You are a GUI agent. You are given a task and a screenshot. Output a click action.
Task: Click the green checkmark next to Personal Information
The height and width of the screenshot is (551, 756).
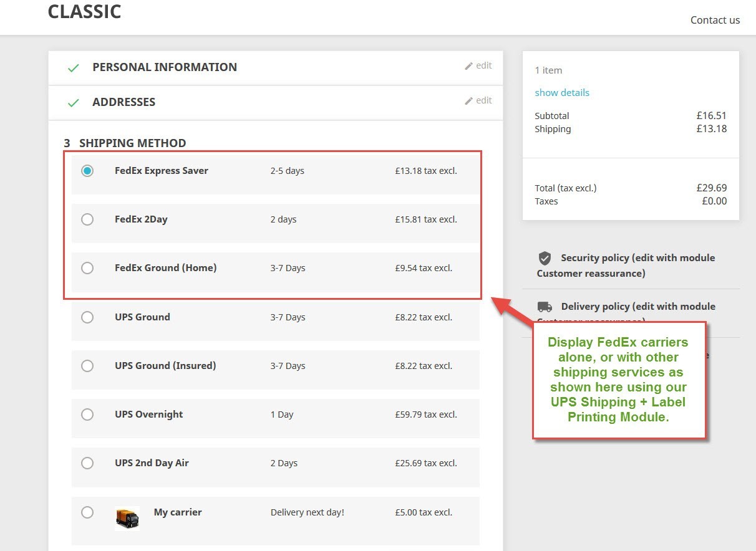click(73, 68)
